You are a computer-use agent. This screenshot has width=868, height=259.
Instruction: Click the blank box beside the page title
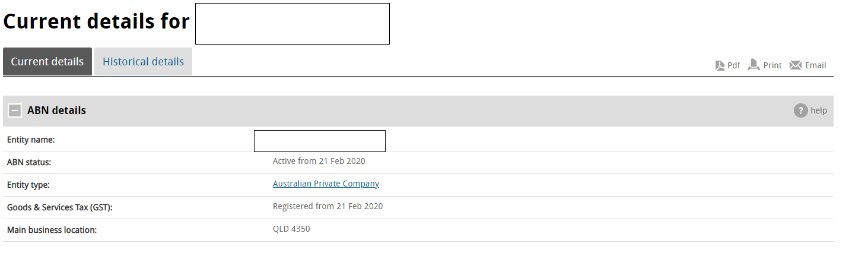tap(292, 24)
